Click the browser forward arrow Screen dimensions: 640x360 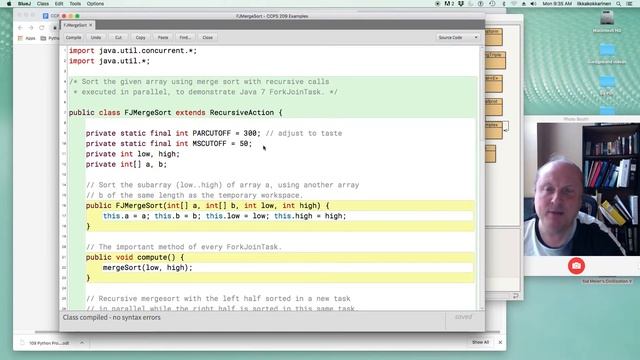click(31, 28)
